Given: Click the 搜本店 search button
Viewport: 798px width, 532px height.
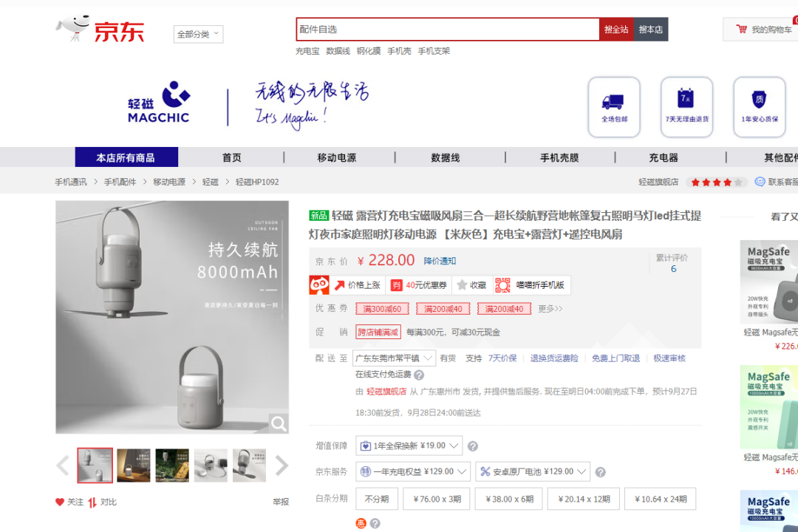Looking at the screenshot, I should (651, 30).
